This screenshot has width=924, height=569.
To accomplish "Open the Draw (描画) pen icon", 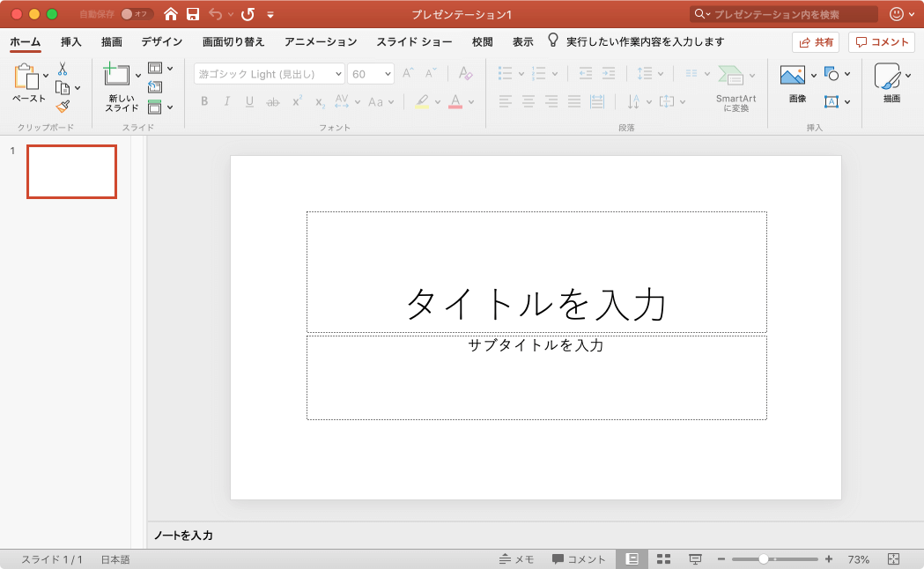I will [x=888, y=77].
